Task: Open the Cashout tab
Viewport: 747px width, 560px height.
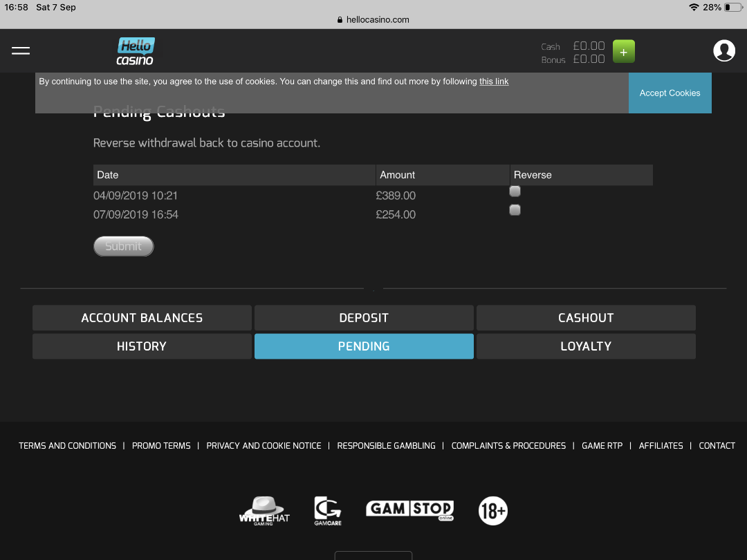Action: (x=586, y=317)
